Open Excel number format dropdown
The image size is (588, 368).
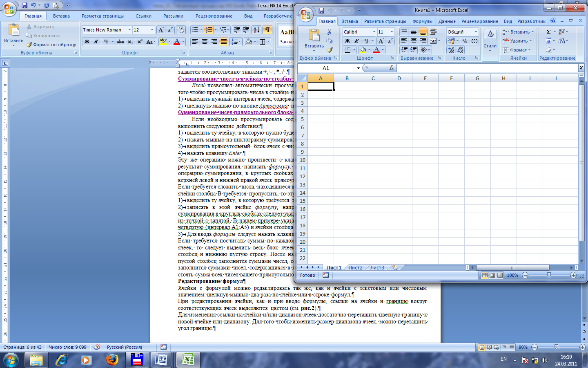(x=476, y=31)
